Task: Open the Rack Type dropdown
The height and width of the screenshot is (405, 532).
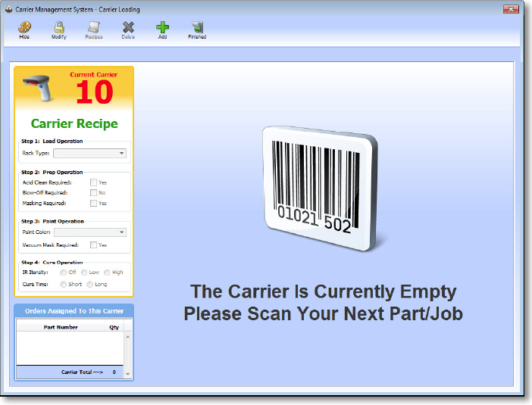Action: [x=90, y=153]
